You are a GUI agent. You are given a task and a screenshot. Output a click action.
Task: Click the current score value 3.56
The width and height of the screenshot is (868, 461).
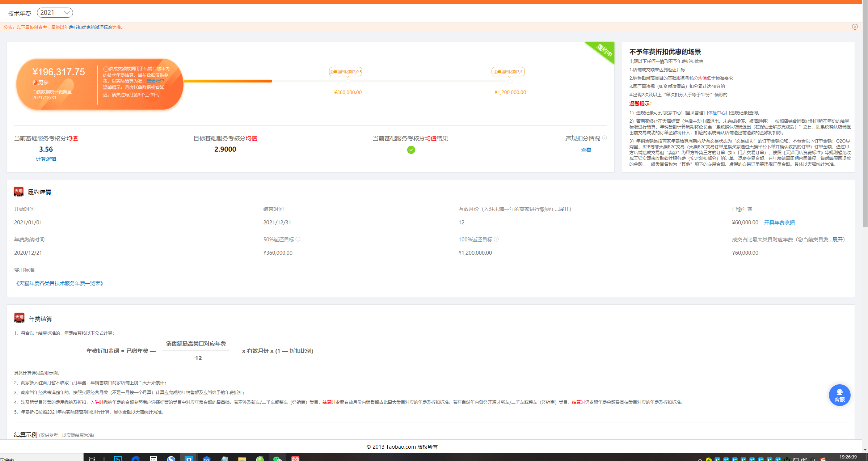coord(46,149)
